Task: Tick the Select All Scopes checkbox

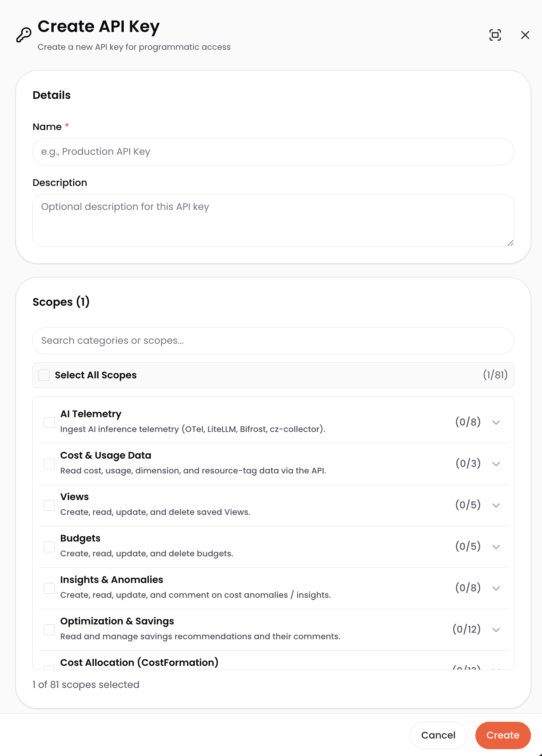Action: [x=44, y=375]
